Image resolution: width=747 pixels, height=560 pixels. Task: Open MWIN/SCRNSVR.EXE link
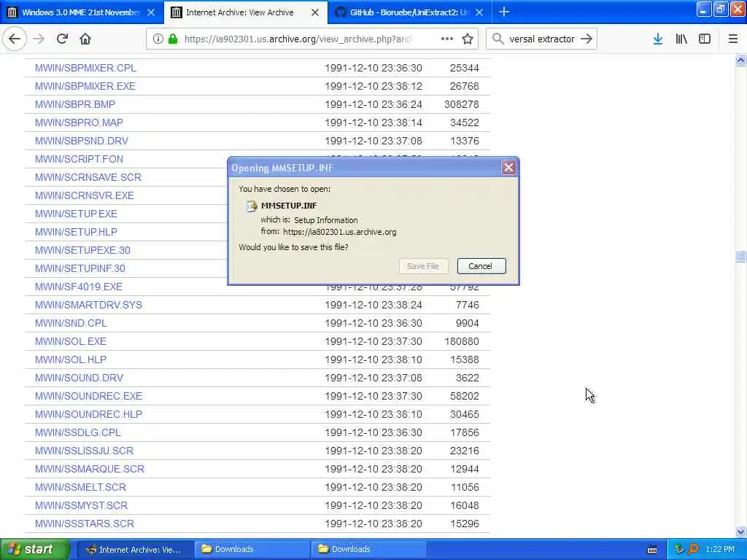point(85,195)
